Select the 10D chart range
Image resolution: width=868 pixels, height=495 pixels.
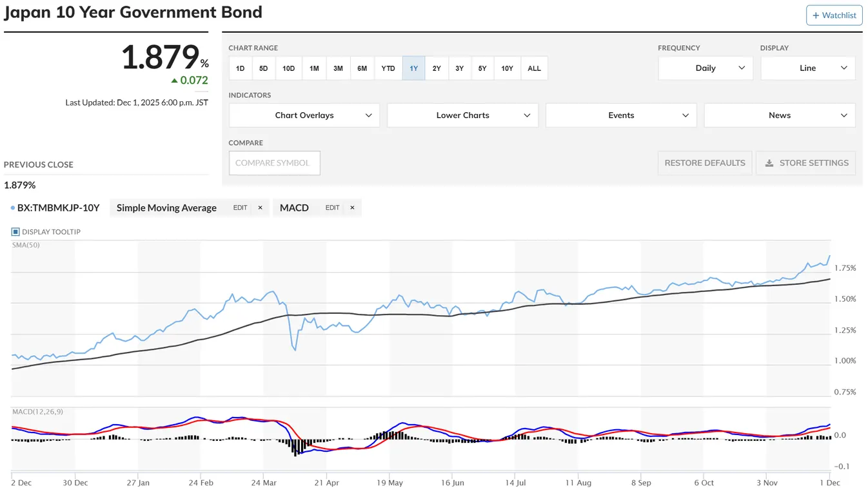click(288, 68)
